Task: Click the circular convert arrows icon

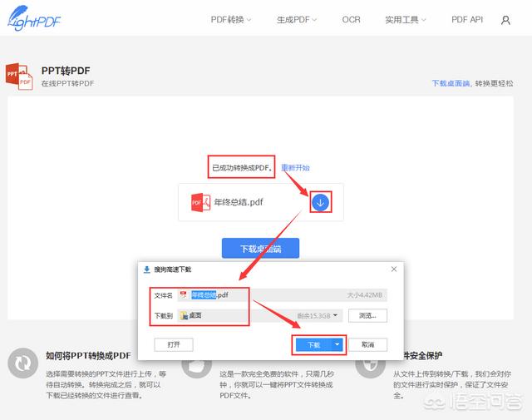Action: [x=22, y=363]
